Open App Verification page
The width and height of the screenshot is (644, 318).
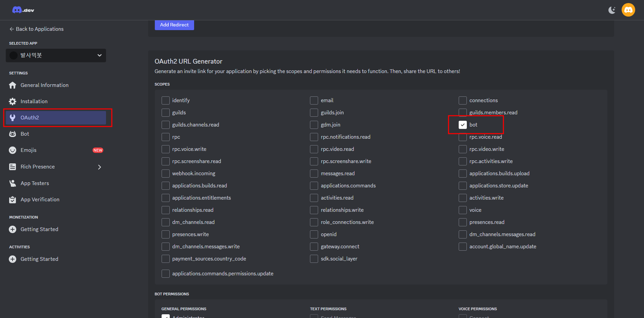56,200
